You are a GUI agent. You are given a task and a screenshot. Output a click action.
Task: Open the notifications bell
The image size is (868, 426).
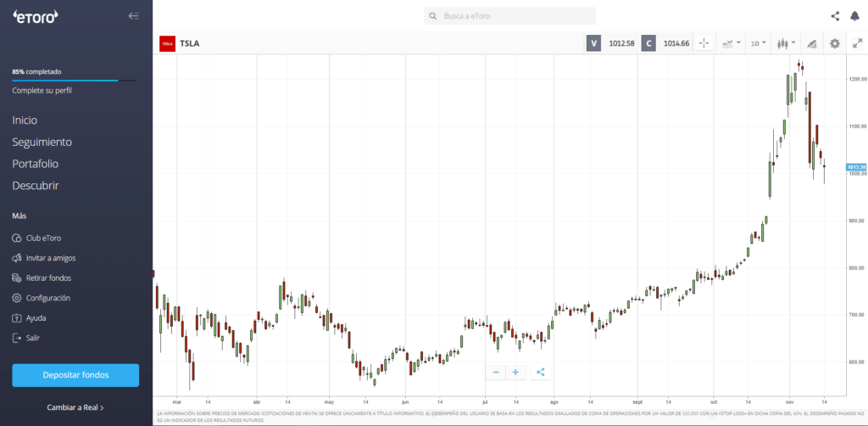854,16
